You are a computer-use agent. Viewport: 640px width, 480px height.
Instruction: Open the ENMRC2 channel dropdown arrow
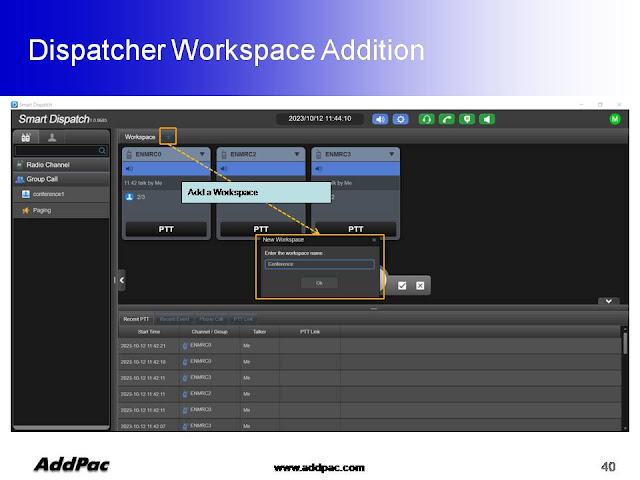(x=297, y=154)
